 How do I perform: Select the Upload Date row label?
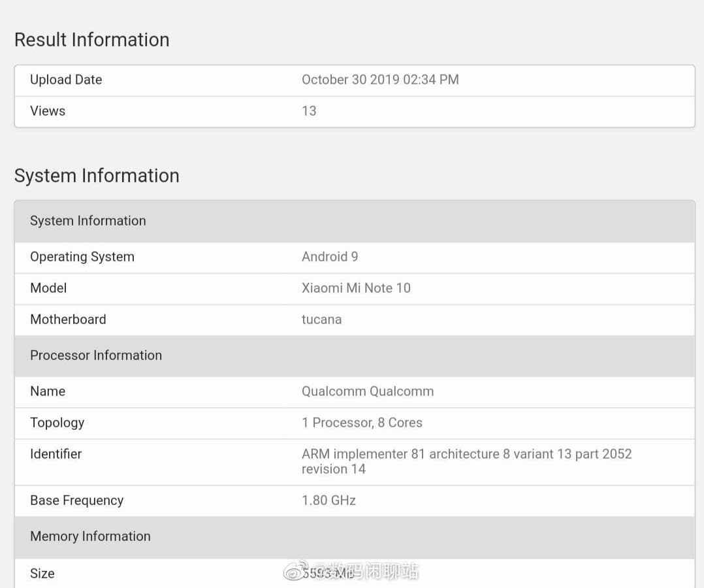coord(66,80)
